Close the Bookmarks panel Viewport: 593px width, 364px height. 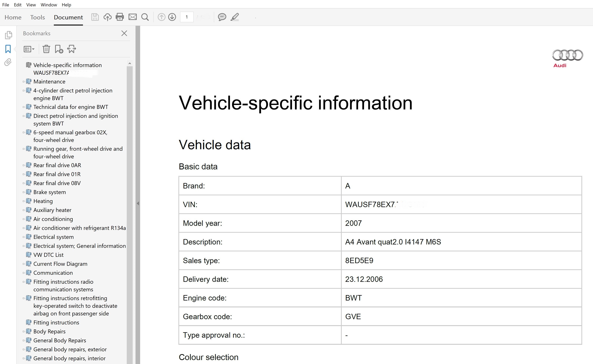124,33
